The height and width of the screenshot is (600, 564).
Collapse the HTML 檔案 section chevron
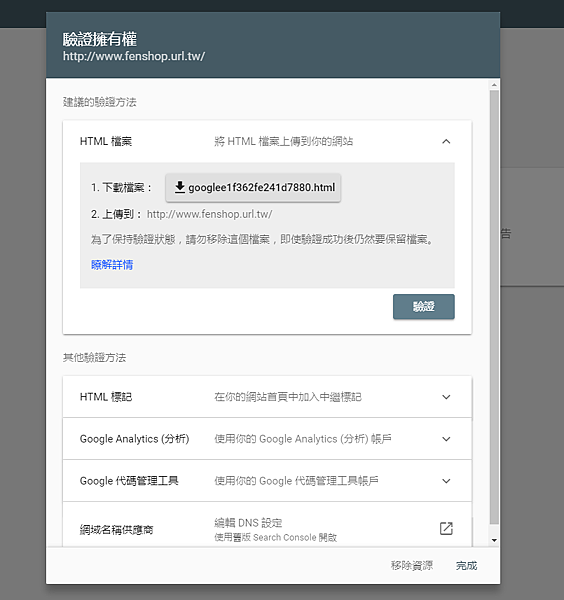point(446,142)
